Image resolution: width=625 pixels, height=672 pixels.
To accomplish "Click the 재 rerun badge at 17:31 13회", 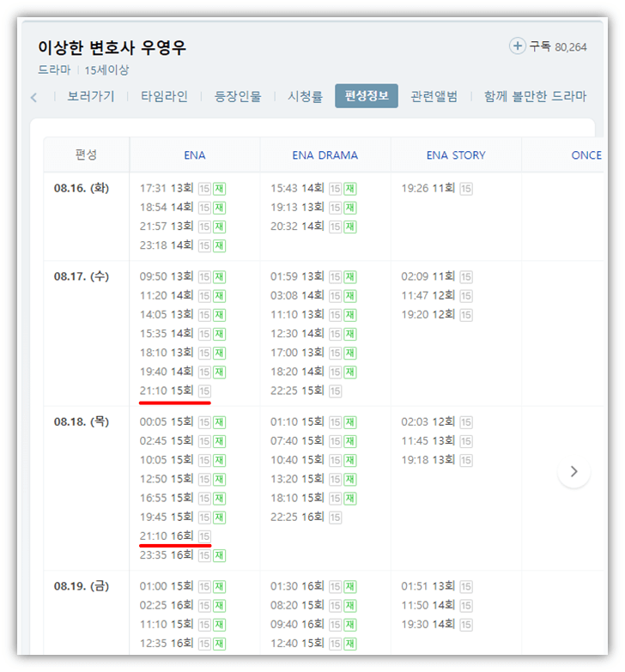I will (x=220, y=189).
